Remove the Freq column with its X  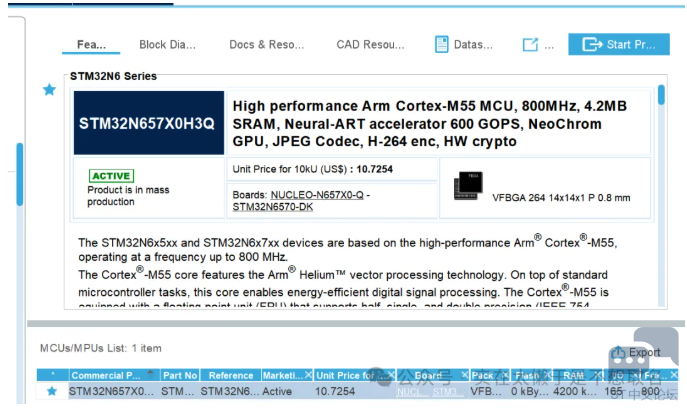[x=674, y=375]
